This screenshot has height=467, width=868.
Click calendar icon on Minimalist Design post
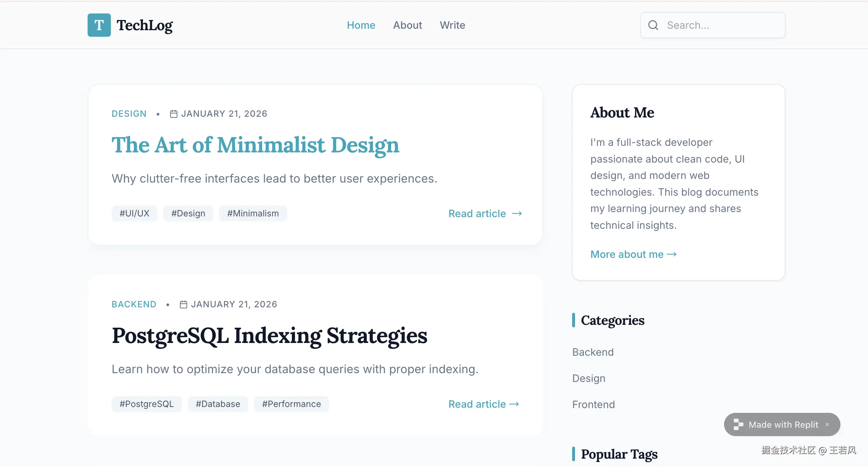(x=174, y=114)
